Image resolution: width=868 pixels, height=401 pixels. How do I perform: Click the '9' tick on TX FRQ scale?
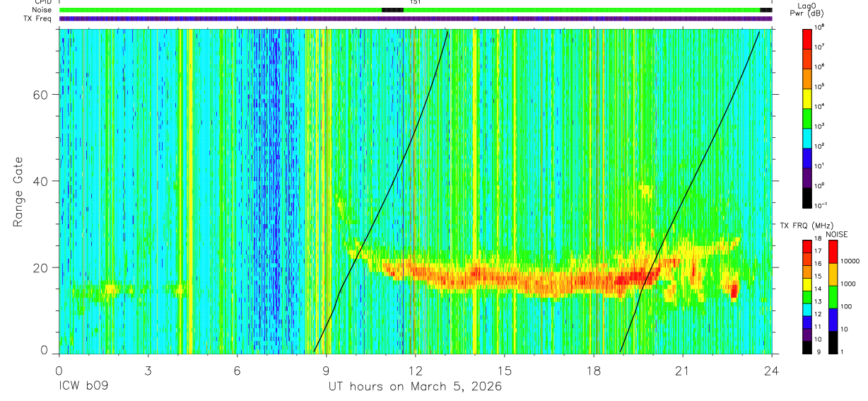(818, 351)
